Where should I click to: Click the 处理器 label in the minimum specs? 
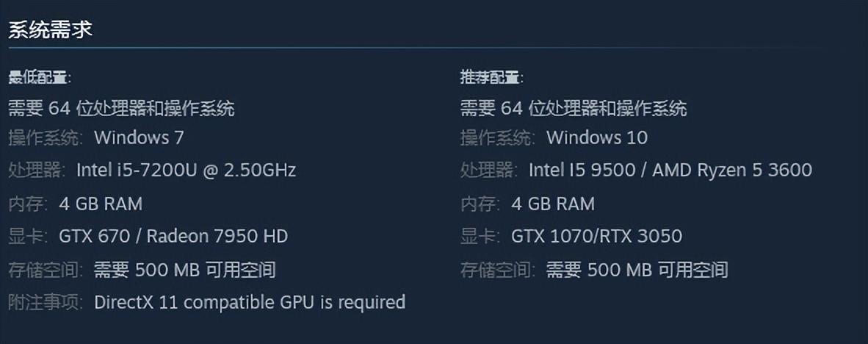[37, 171]
